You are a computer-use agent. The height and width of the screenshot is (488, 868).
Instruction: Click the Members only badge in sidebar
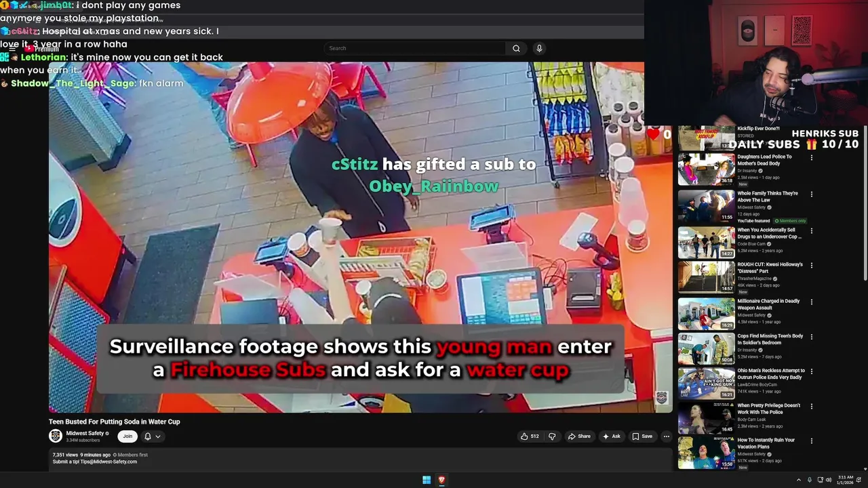[x=790, y=221]
